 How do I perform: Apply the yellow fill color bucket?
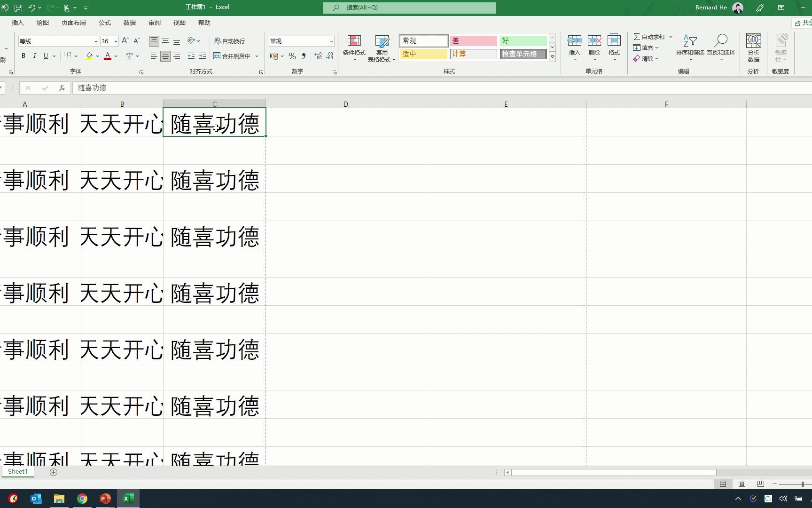pyautogui.click(x=89, y=56)
